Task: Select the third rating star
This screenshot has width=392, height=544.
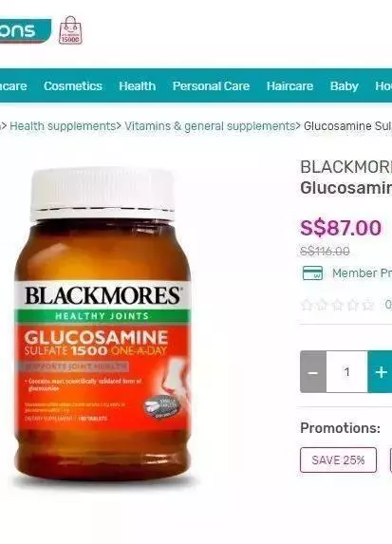Action: (338, 305)
